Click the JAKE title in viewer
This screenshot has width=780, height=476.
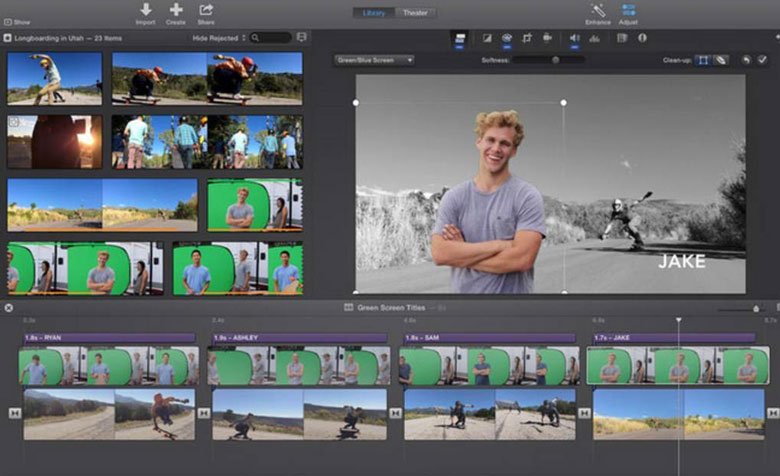682,262
